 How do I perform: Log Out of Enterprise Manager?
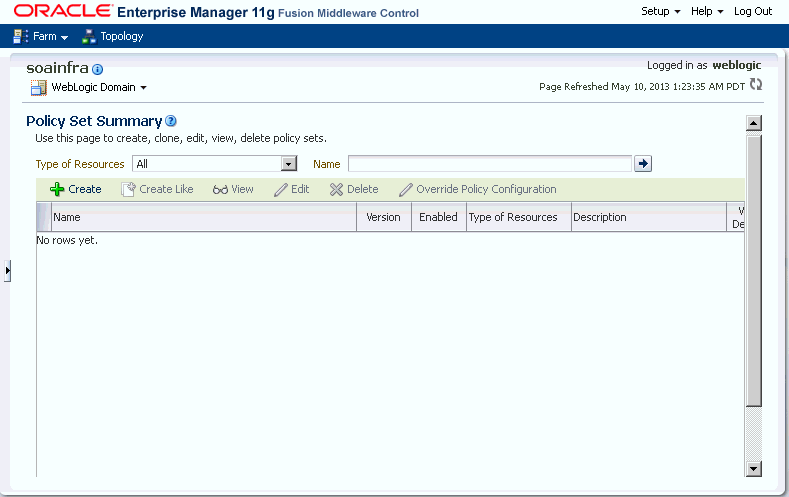752,11
